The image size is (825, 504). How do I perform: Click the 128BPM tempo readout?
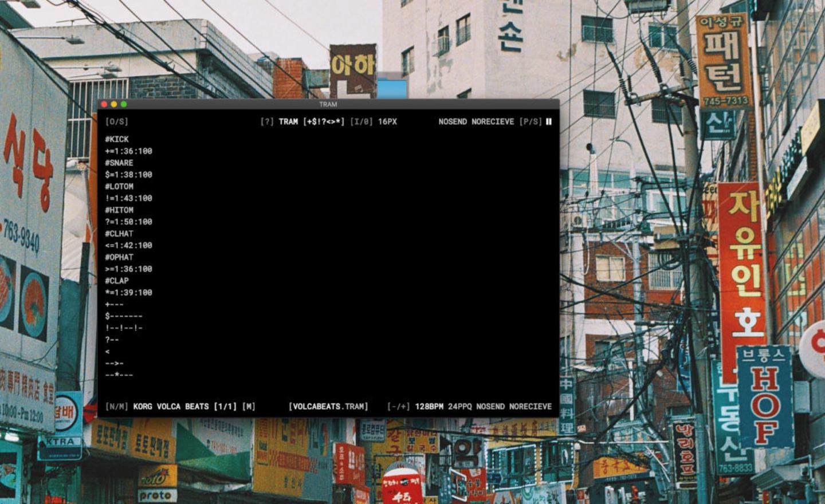coord(429,407)
